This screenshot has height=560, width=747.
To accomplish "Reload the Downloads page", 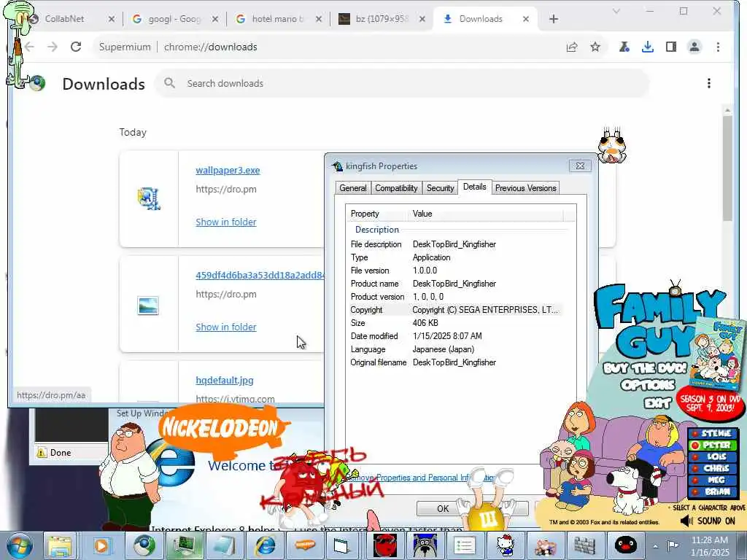I will pos(76,47).
